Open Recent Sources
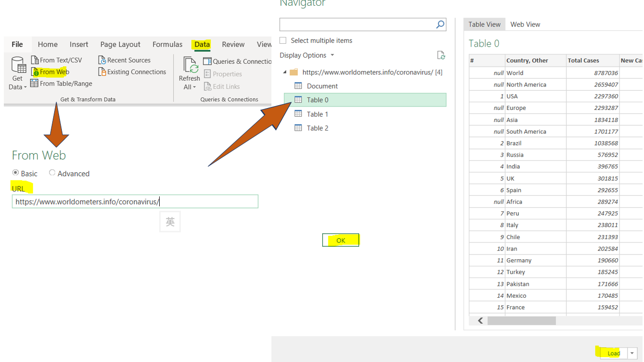The width and height of the screenshot is (644, 362). point(124,60)
